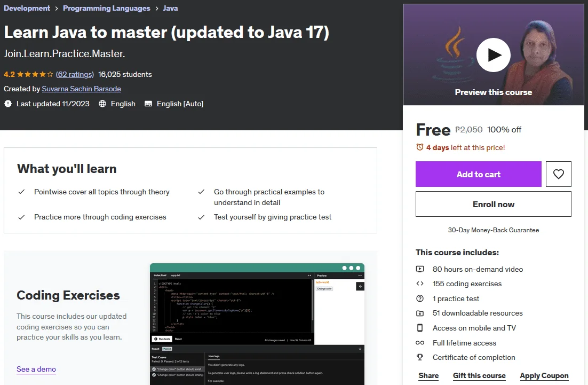588x385 pixels.
Task: Click the This course includes: heading
Action: point(457,253)
